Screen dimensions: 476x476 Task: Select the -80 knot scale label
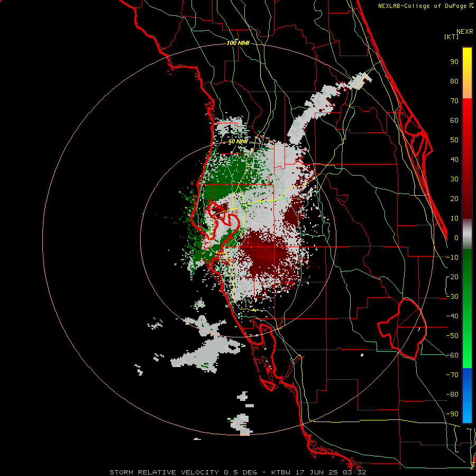pyautogui.click(x=452, y=395)
